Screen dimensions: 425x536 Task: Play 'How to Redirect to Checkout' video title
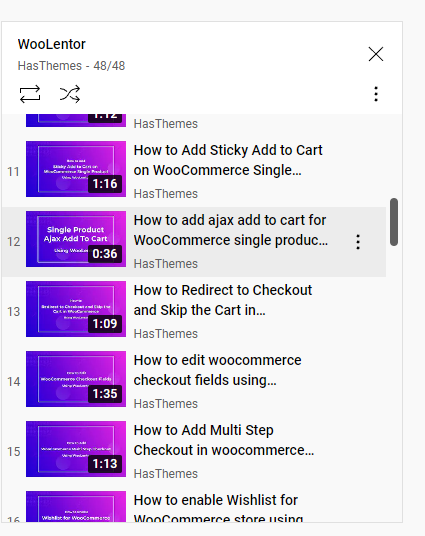click(223, 300)
